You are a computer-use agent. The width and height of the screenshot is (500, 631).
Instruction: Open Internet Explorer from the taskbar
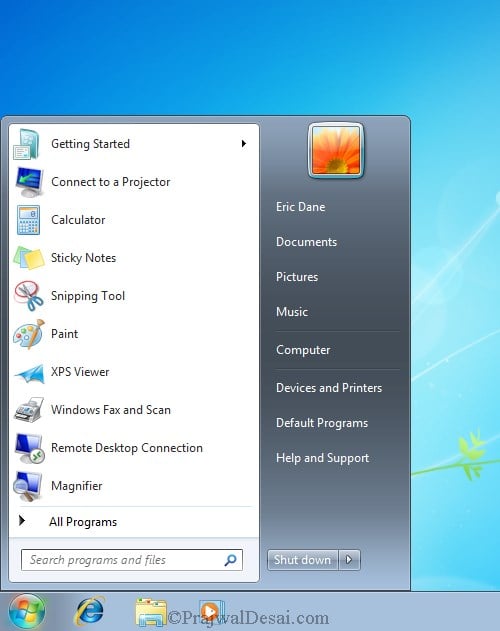(x=90, y=612)
